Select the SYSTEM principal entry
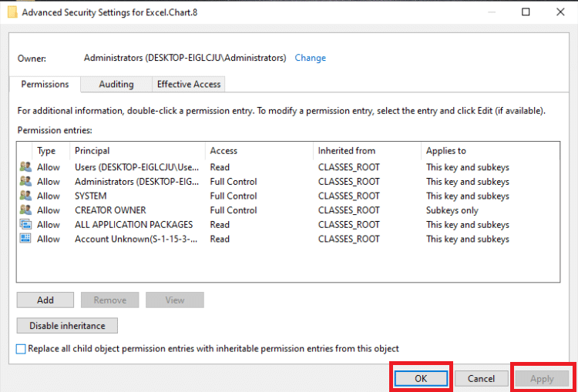Viewport: 578px width, 392px height. coord(91,196)
